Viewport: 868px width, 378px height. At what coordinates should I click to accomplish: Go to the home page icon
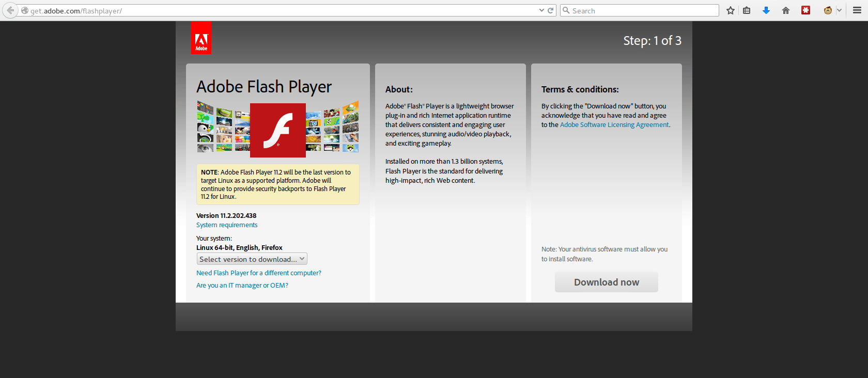[786, 10]
